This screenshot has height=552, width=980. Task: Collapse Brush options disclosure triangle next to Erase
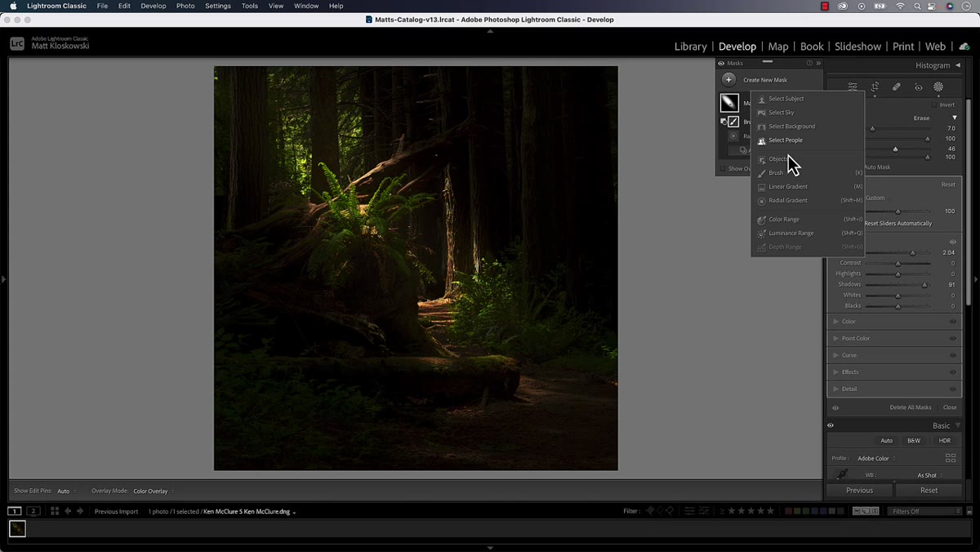(x=955, y=118)
